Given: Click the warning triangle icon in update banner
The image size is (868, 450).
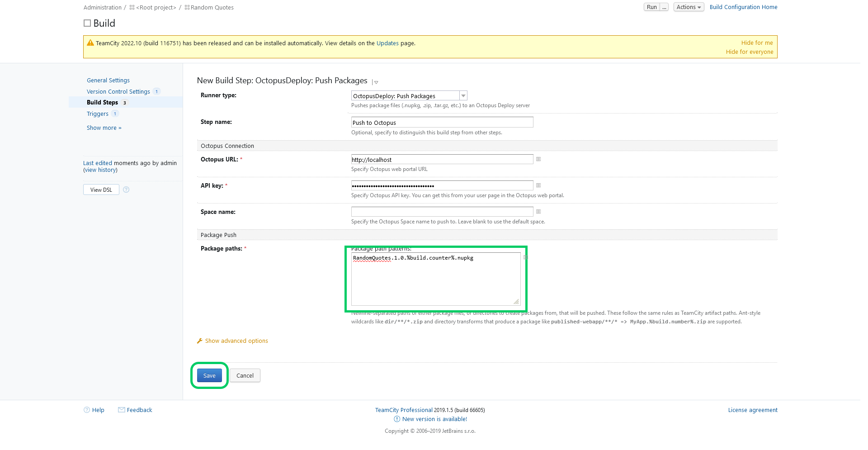Looking at the screenshot, I should pos(90,43).
